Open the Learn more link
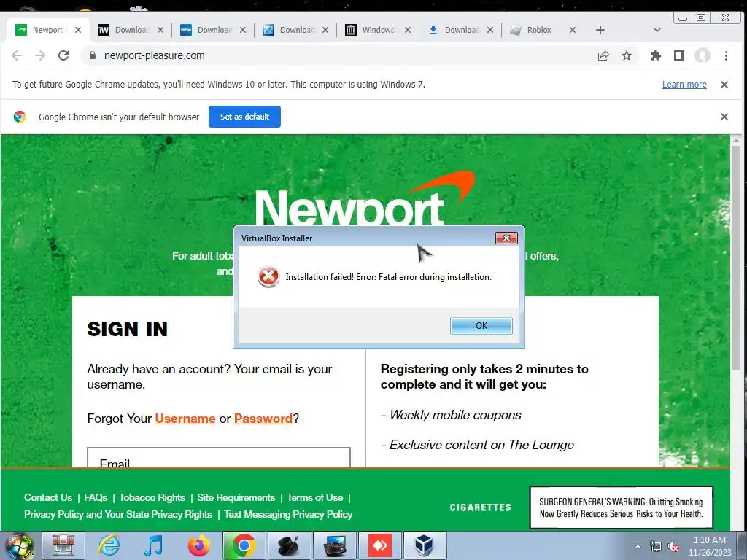The width and height of the screenshot is (747, 560). [x=684, y=85]
